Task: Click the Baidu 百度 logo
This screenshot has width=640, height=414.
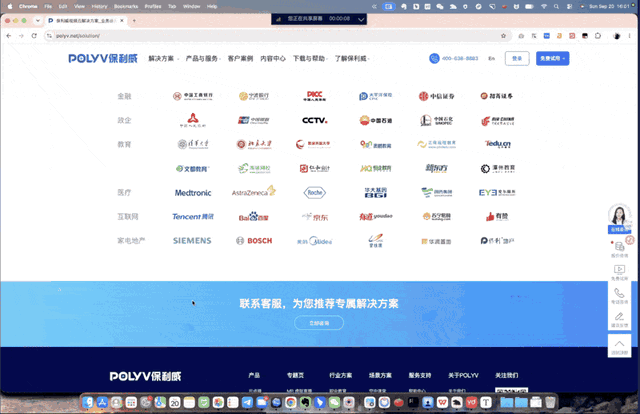Action: (x=253, y=217)
